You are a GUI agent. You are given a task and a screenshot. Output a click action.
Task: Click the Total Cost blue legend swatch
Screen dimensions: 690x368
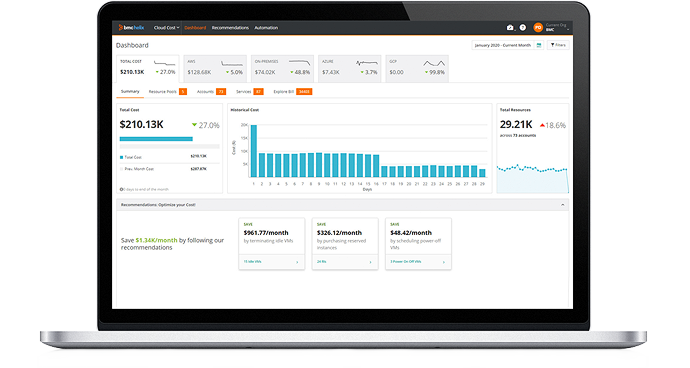point(121,157)
